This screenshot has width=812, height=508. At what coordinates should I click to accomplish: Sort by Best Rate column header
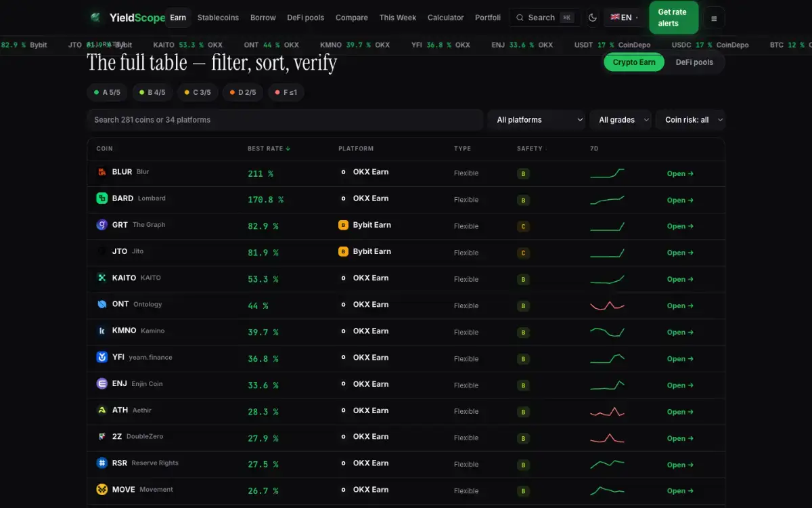click(x=269, y=148)
